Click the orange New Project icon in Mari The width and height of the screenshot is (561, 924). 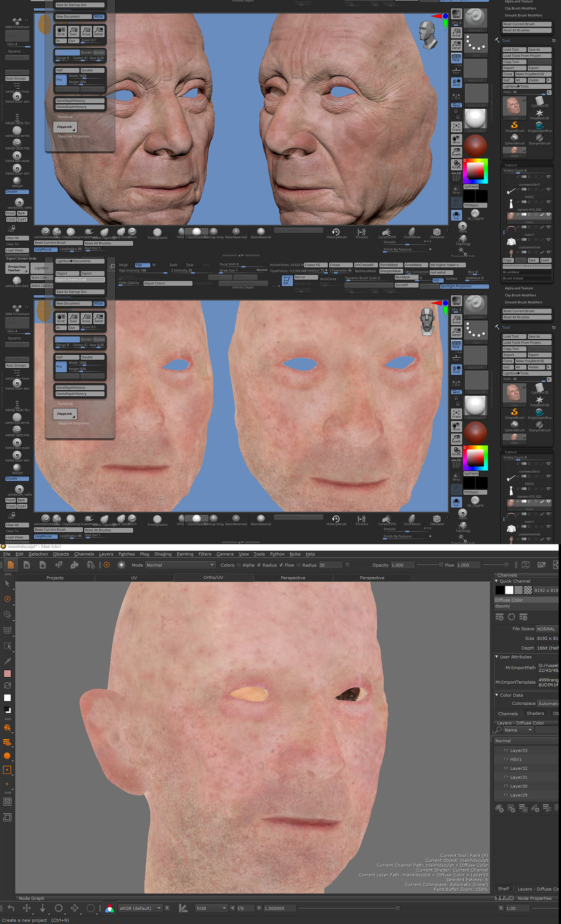click(11, 565)
